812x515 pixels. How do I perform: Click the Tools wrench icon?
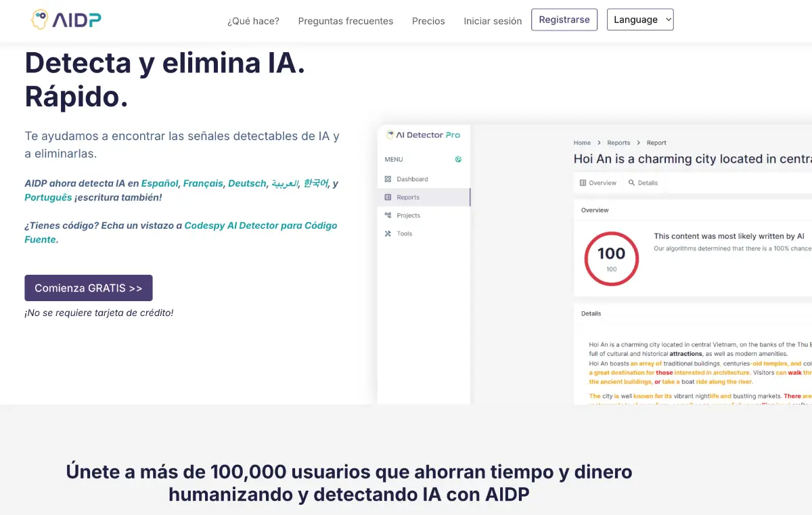click(388, 233)
